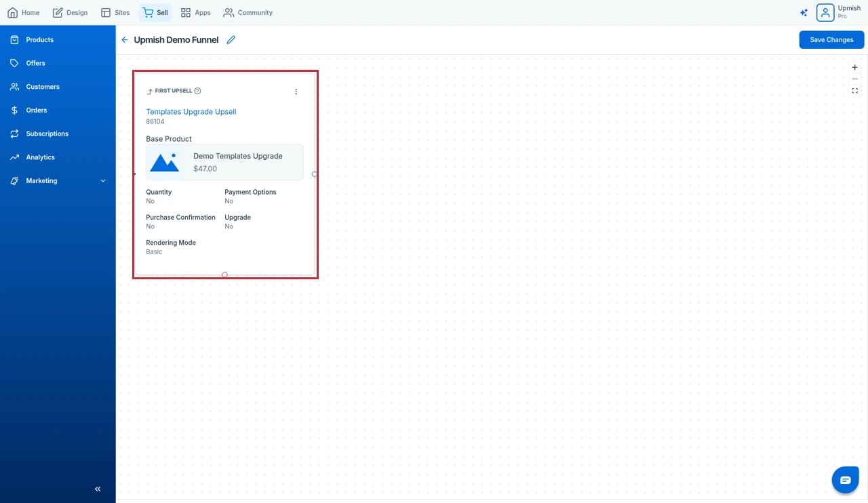
Task: Click the Upgrade label on the card
Action: [237, 218]
